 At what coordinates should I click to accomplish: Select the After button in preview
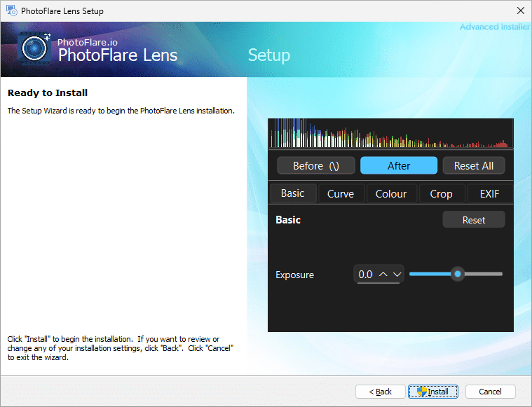click(399, 165)
